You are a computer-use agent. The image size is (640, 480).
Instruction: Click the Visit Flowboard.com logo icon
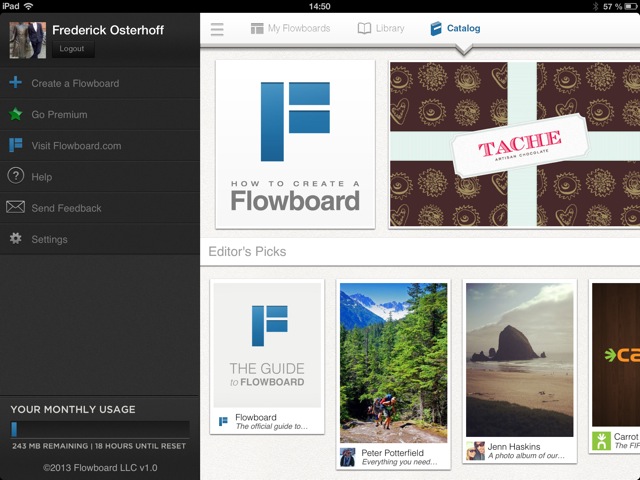16,145
